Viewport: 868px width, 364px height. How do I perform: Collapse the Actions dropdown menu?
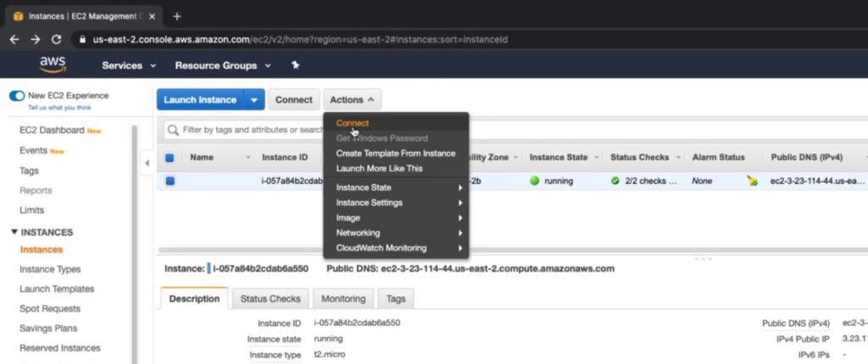[352, 100]
